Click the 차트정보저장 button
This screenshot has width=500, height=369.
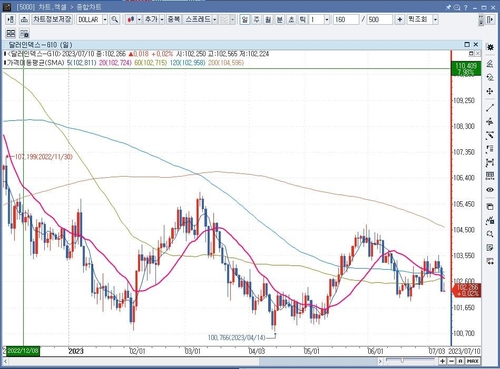52,19
